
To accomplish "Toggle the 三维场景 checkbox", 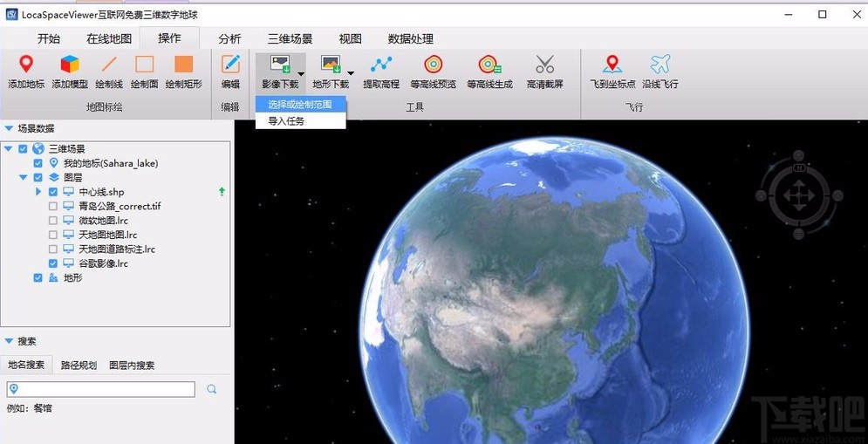I will coord(23,149).
